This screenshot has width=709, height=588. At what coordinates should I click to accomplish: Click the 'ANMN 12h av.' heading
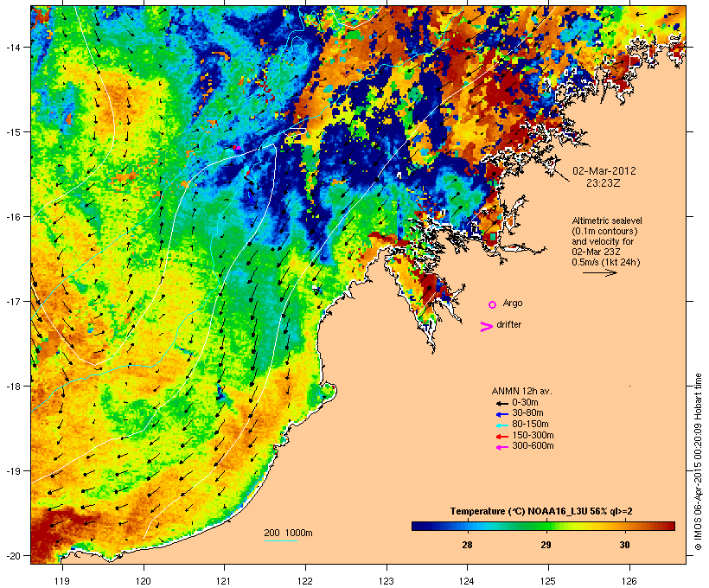pos(521,391)
